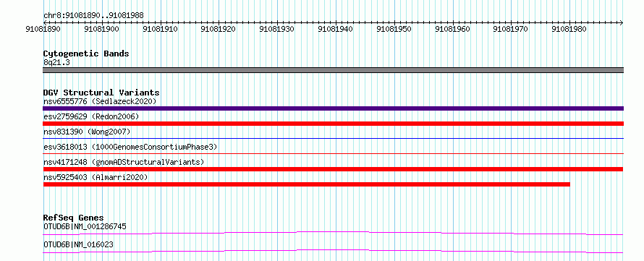644x261 pixels.
Task: Click the shorter red nsv5925403 variant bar
Action: [306, 184]
